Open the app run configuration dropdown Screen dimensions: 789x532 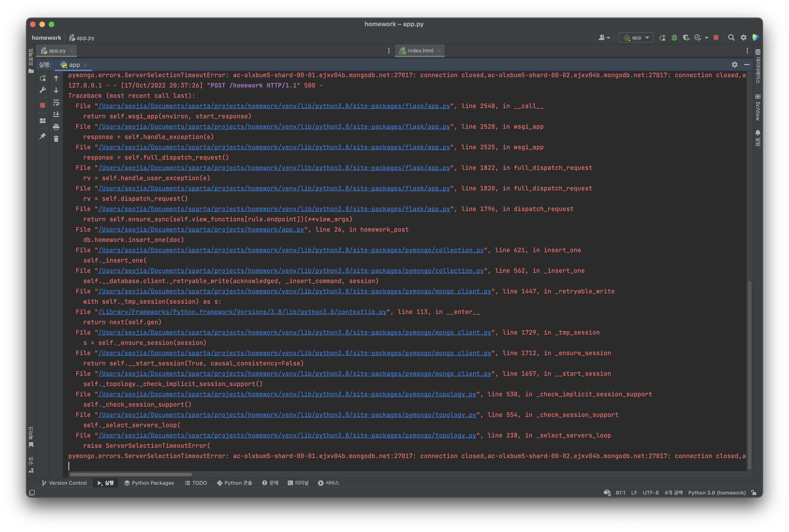tap(636, 38)
